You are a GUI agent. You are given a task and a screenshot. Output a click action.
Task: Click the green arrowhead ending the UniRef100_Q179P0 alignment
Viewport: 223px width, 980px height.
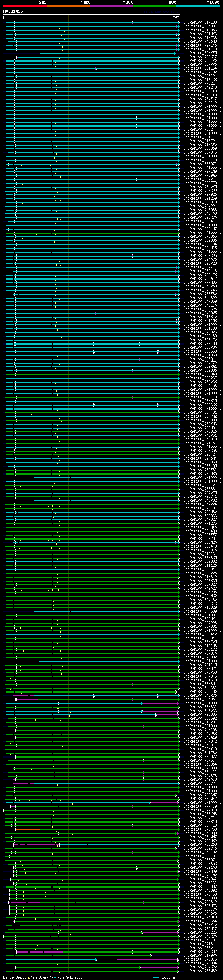151,956
